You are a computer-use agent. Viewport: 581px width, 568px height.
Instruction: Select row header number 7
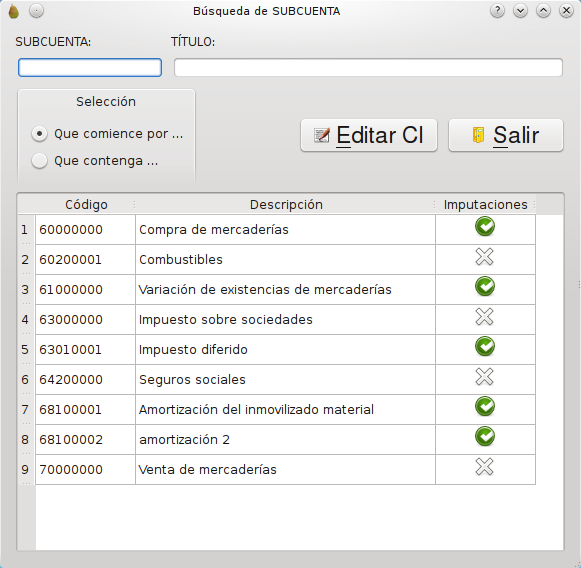(25, 409)
